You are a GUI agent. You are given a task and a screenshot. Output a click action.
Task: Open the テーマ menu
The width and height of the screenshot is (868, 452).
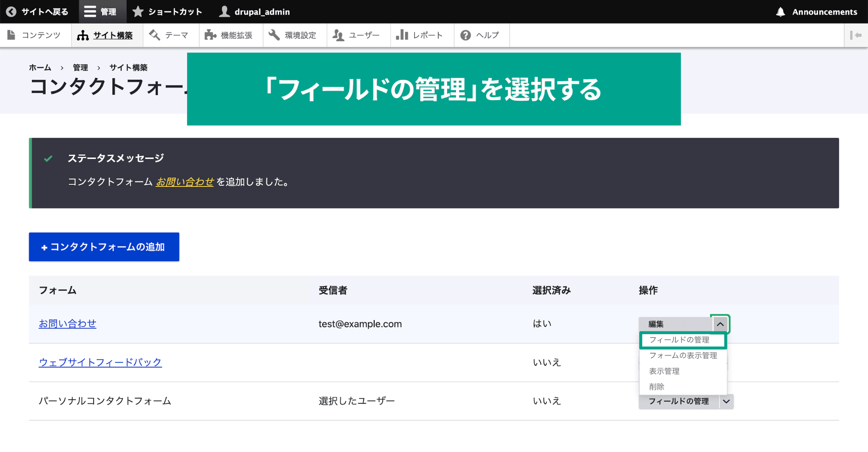(x=171, y=35)
